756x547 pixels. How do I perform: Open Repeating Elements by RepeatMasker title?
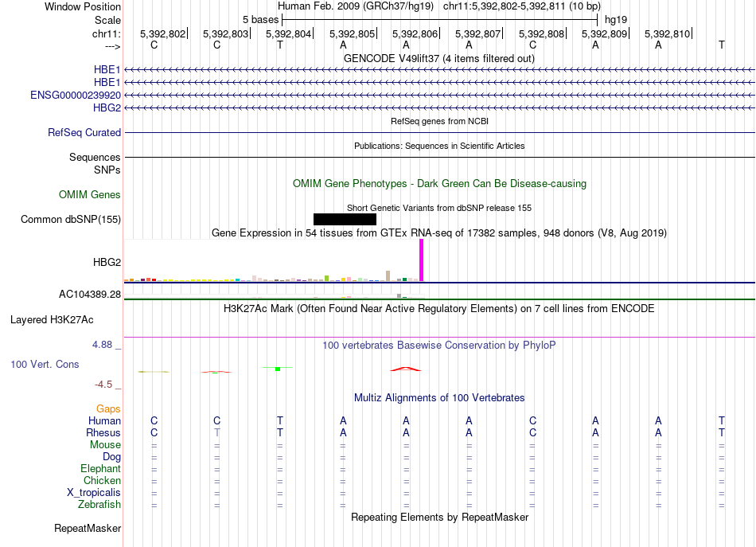click(440, 517)
